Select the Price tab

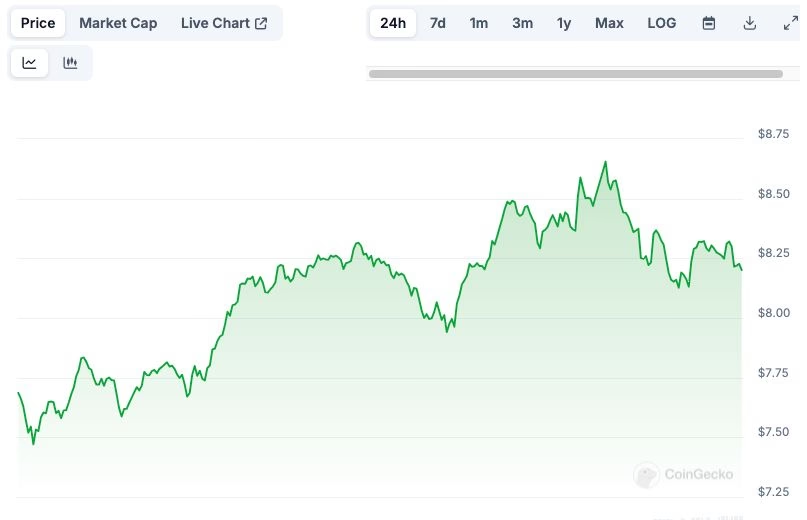pos(38,23)
